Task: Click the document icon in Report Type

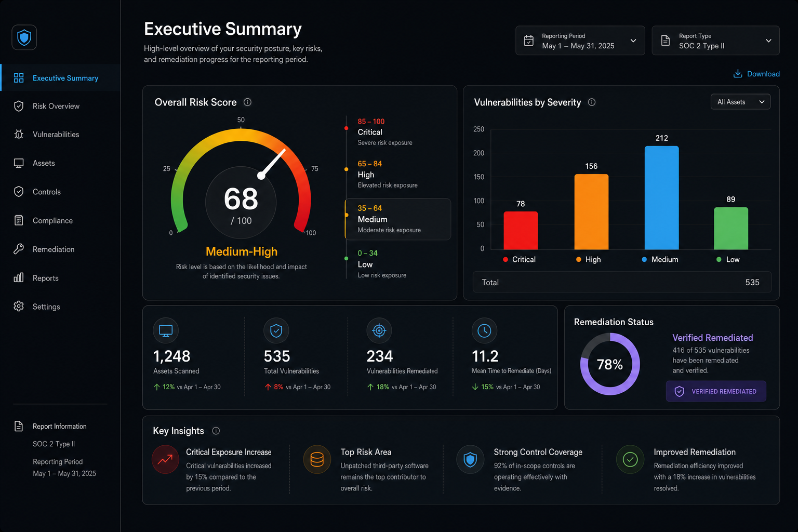Action: click(x=666, y=41)
